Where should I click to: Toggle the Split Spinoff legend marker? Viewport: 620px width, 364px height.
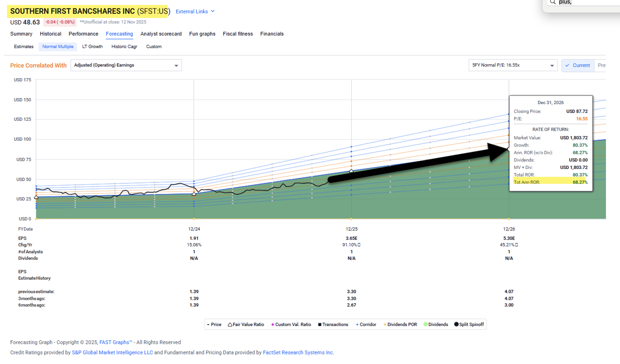456,324
